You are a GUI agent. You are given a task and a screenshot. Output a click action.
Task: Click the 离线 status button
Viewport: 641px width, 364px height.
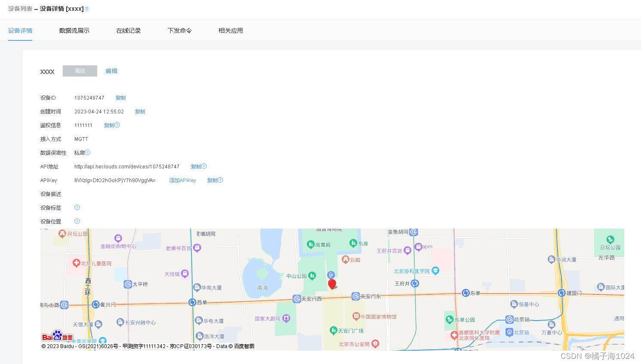coord(80,71)
